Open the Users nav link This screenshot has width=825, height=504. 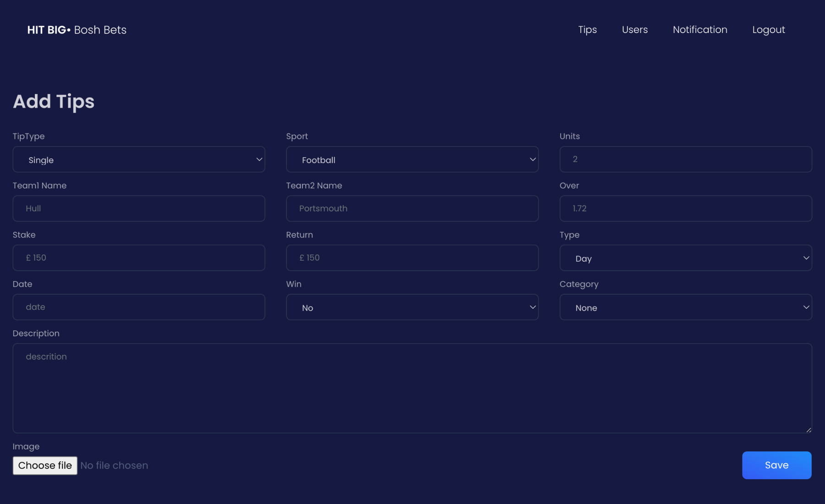tap(634, 30)
